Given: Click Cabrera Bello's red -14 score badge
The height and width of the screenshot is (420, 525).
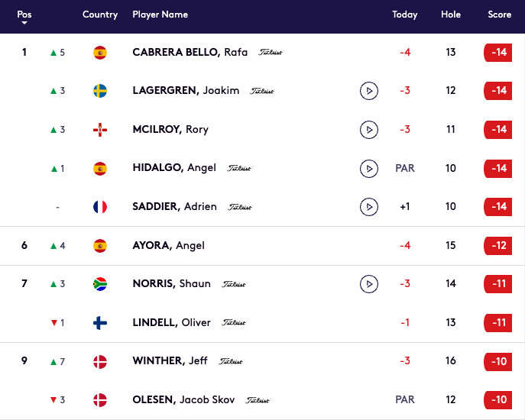Looking at the screenshot, I should [x=498, y=53].
